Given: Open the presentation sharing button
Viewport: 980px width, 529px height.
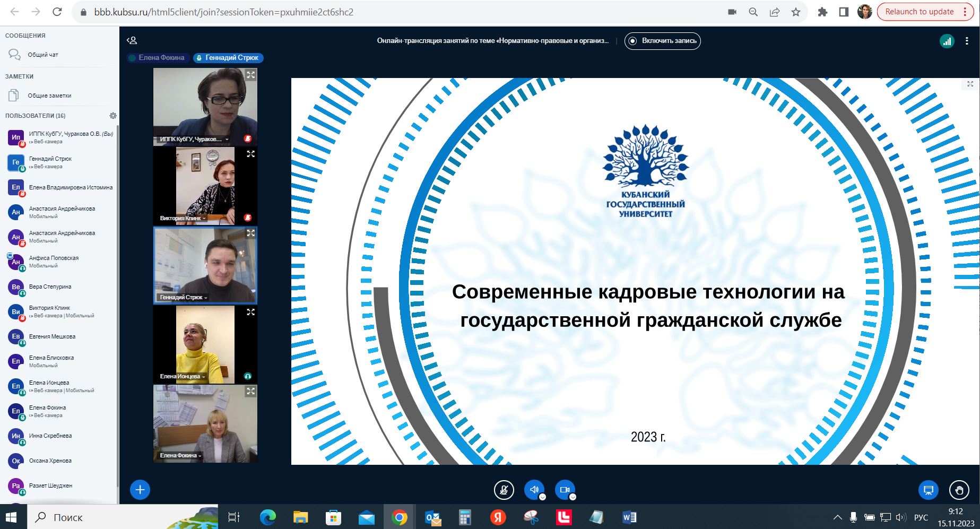Looking at the screenshot, I should (x=929, y=490).
